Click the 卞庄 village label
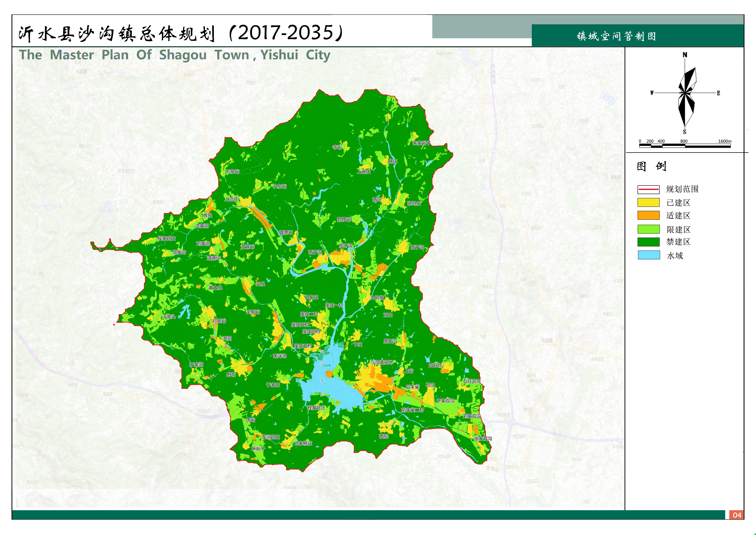Image resolution: width=756 pixels, height=535 pixels. (358, 344)
